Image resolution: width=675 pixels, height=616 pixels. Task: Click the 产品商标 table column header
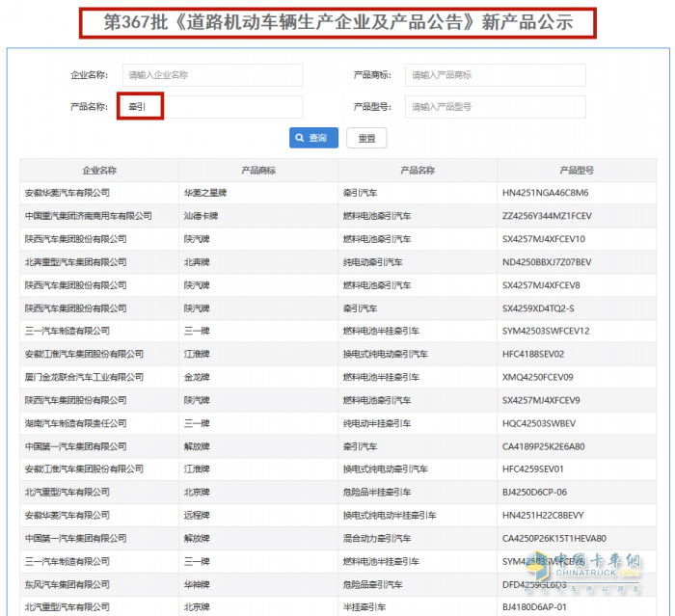click(258, 170)
